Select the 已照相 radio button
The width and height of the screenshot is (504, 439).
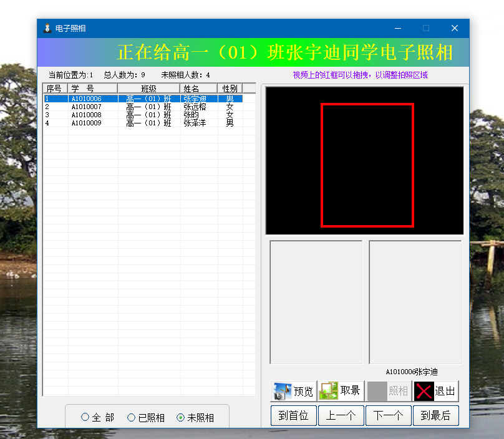pyautogui.click(x=131, y=417)
